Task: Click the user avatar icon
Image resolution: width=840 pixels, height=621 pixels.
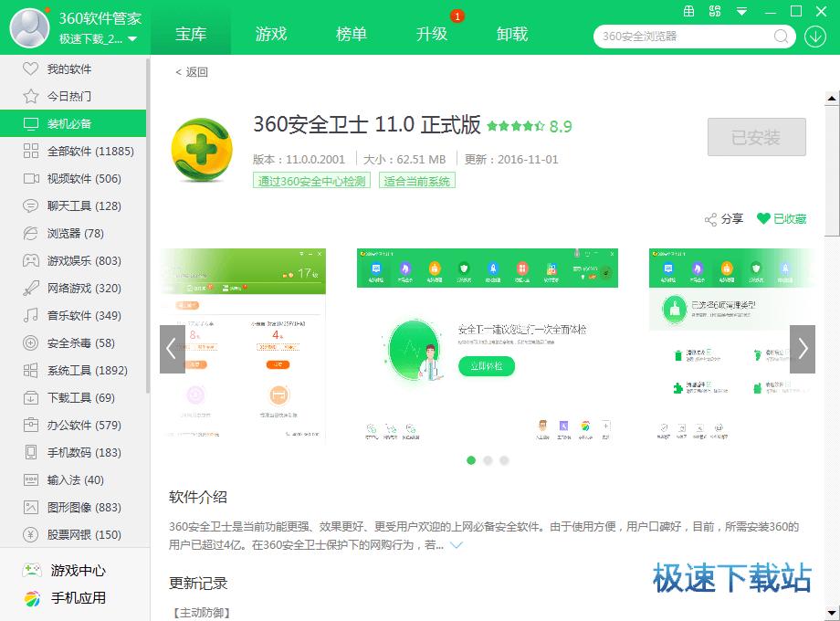Action: (29, 27)
